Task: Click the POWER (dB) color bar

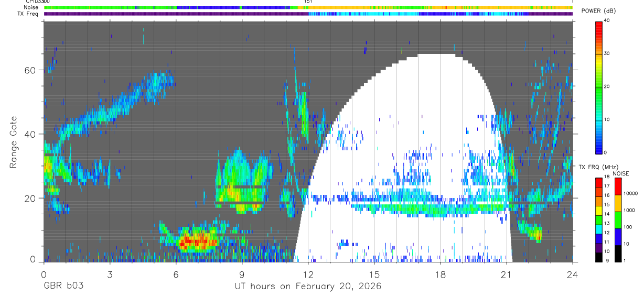Action: 599,87
